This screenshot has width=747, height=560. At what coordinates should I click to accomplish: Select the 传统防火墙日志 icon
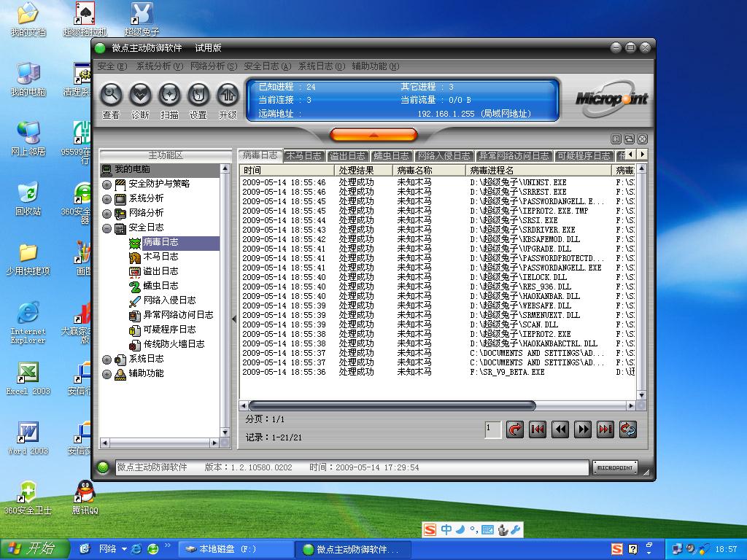[x=135, y=345]
